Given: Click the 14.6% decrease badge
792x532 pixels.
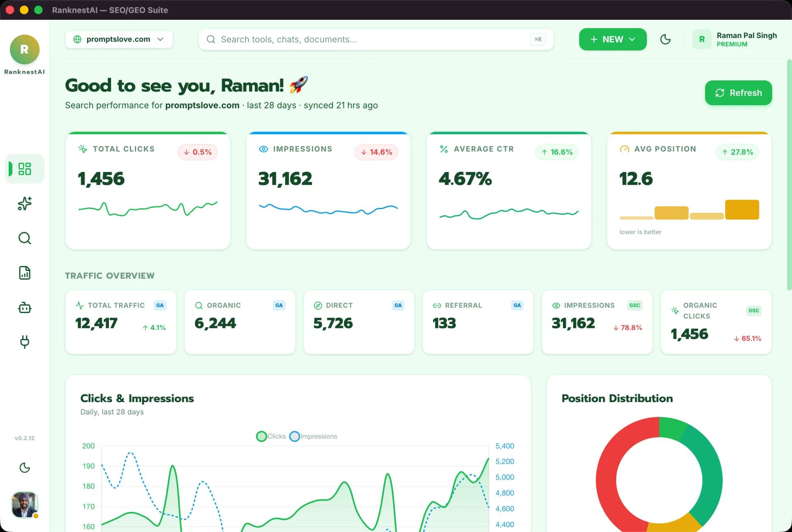Looking at the screenshot, I should coord(376,152).
